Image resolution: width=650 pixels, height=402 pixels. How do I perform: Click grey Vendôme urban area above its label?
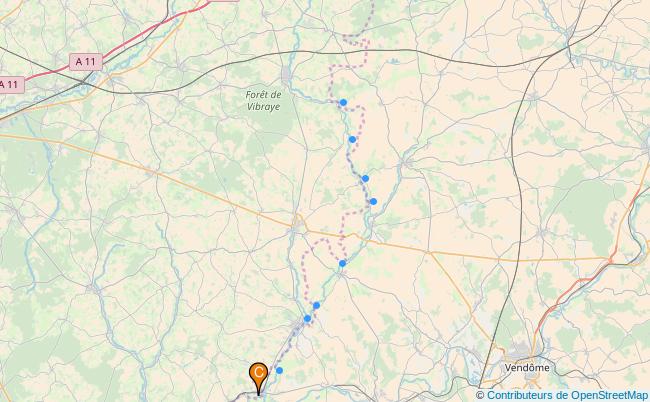525,353
